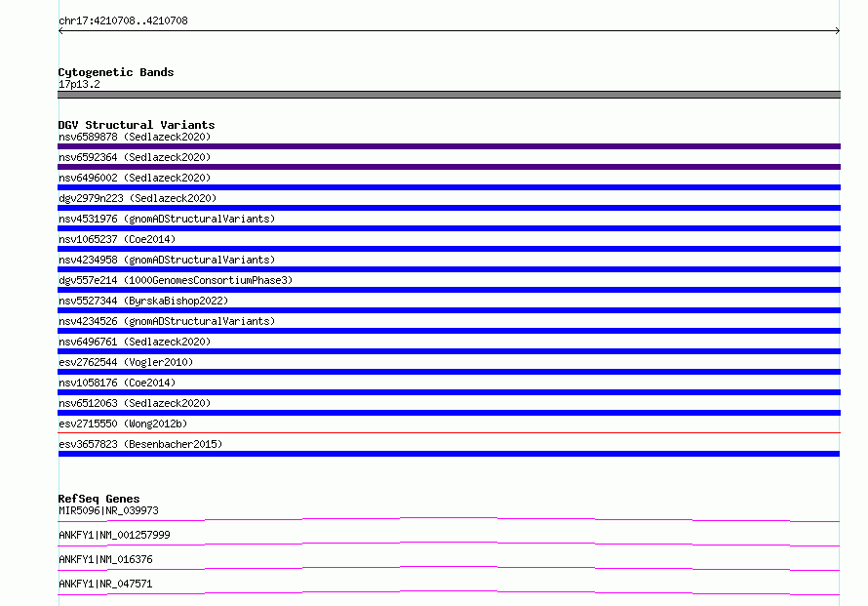This screenshot has height=606, width=868.
Task: Open esv3657823 (Besenbacher2015) variant label
Action: 140,444
